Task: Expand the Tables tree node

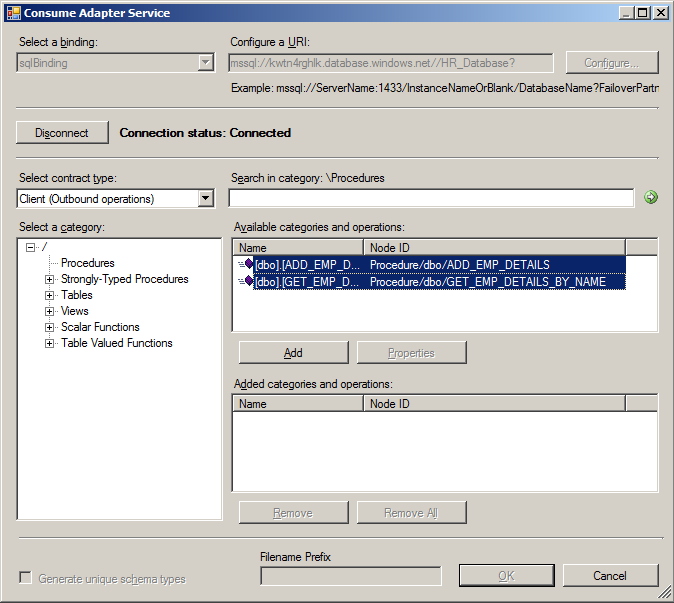Action: coord(49,295)
